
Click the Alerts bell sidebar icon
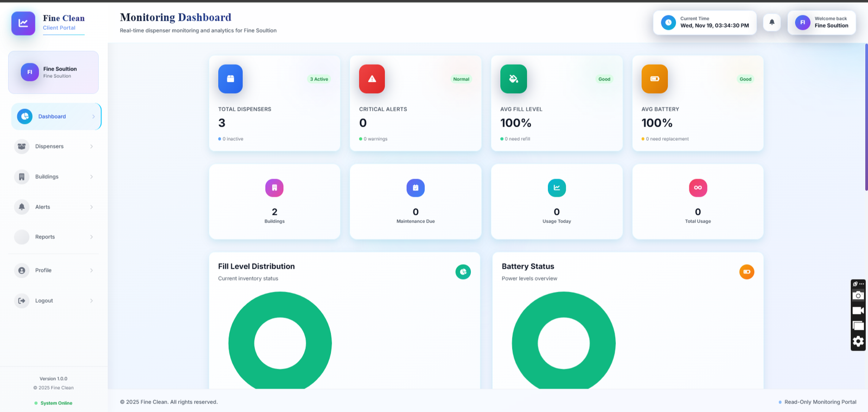coord(22,207)
